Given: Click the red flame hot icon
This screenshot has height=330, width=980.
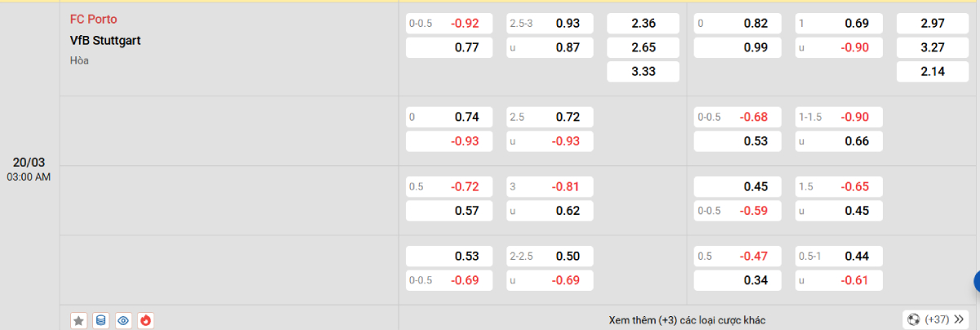Looking at the screenshot, I should pos(145,320).
